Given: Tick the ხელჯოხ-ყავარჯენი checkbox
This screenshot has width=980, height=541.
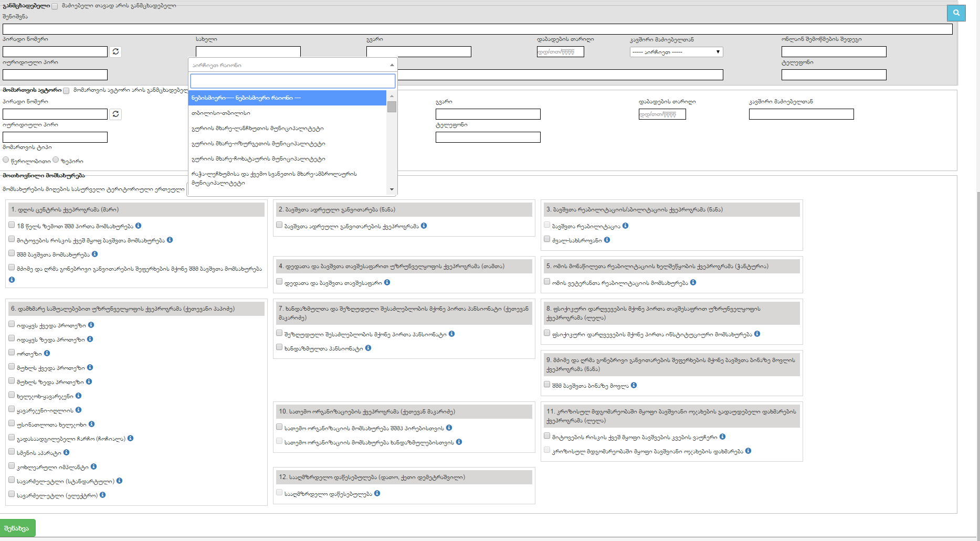Looking at the screenshot, I should click(x=12, y=395).
